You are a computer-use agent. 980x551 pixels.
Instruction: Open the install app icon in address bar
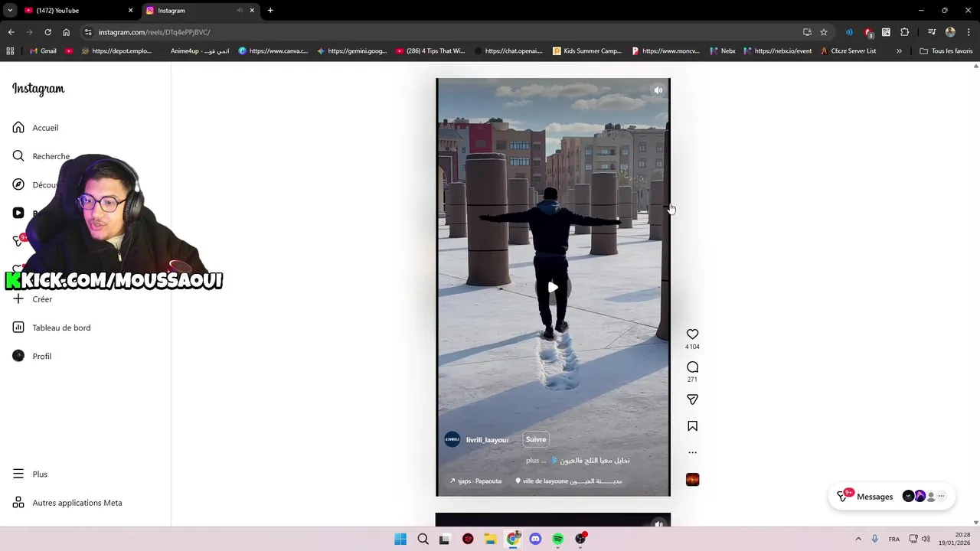click(x=807, y=32)
